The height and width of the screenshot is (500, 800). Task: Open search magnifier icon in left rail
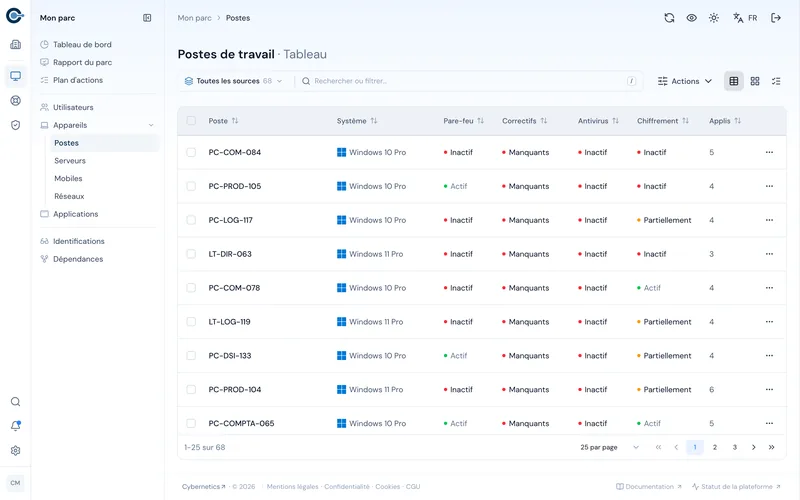click(15, 402)
